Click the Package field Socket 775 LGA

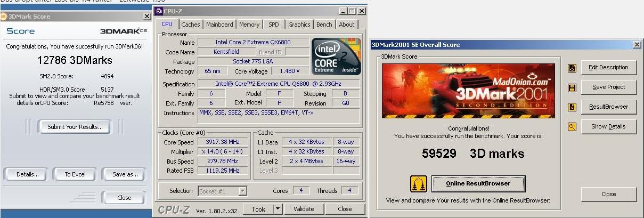[x=253, y=61]
